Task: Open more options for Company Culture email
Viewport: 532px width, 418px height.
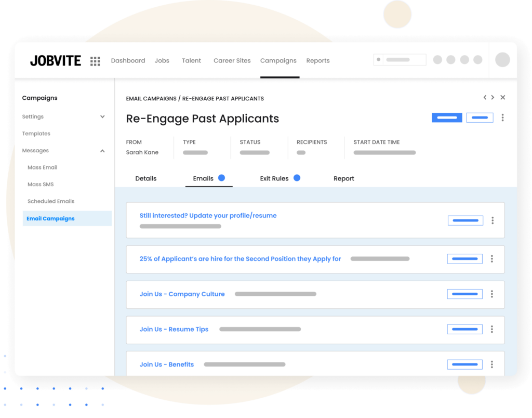Action: (492, 294)
